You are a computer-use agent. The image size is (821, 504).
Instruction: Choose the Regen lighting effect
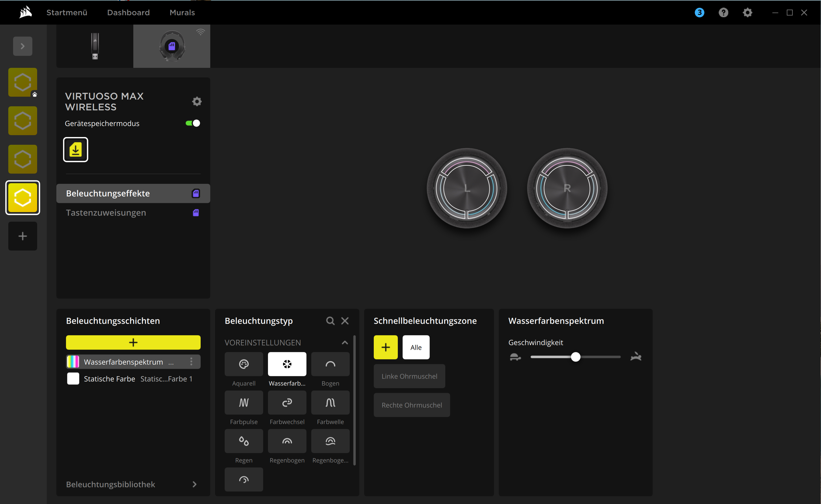click(244, 441)
